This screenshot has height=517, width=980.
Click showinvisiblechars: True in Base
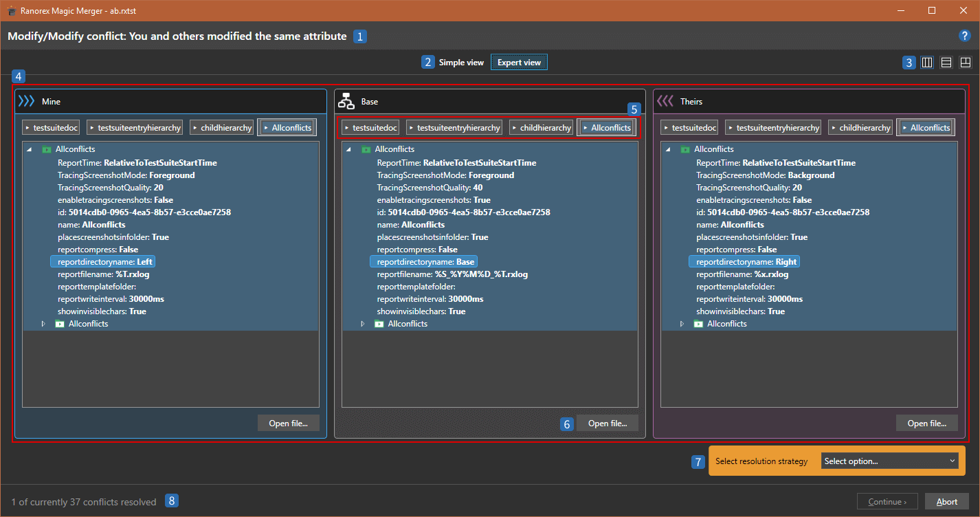point(421,311)
